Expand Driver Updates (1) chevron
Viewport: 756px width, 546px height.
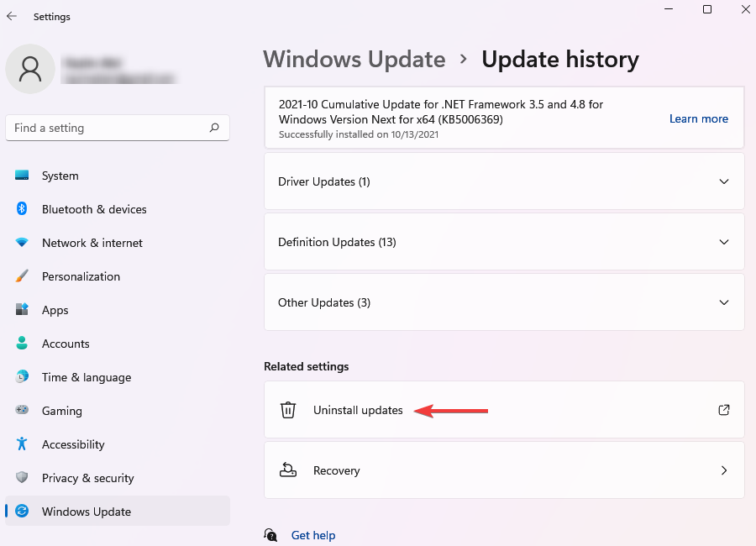pyautogui.click(x=724, y=181)
